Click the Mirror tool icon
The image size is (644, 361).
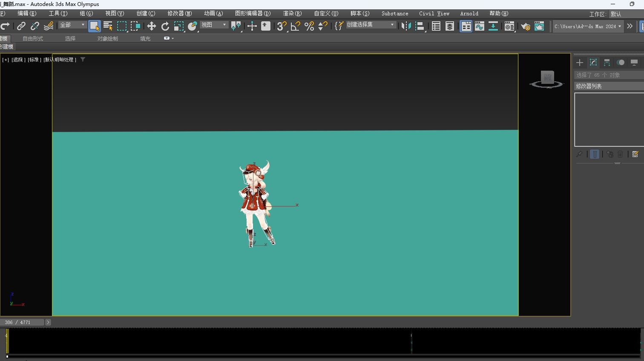pos(406,26)
